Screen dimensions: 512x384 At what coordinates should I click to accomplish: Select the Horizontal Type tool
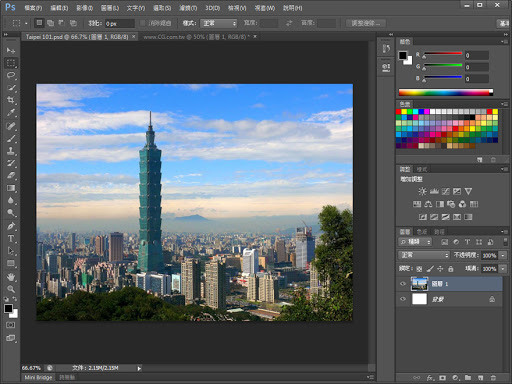[11, 239]
